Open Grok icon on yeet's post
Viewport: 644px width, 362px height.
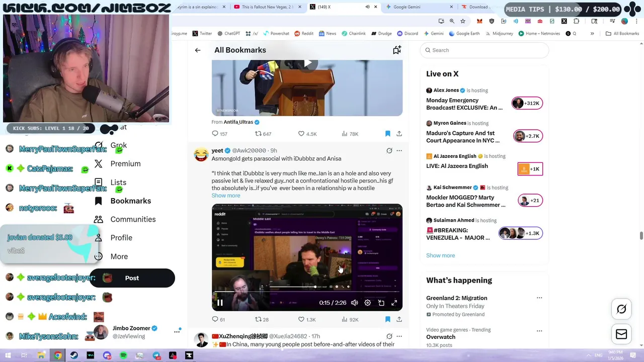coord(389,150)
